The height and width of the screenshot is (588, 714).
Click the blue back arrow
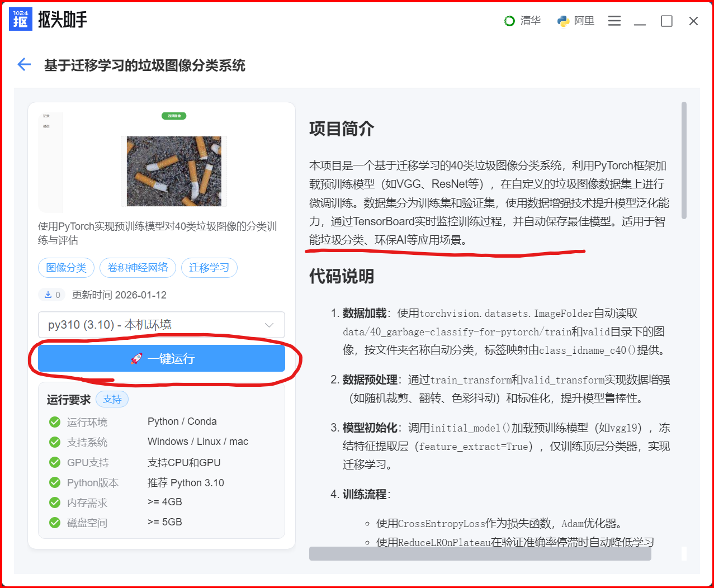coord(24,65)
